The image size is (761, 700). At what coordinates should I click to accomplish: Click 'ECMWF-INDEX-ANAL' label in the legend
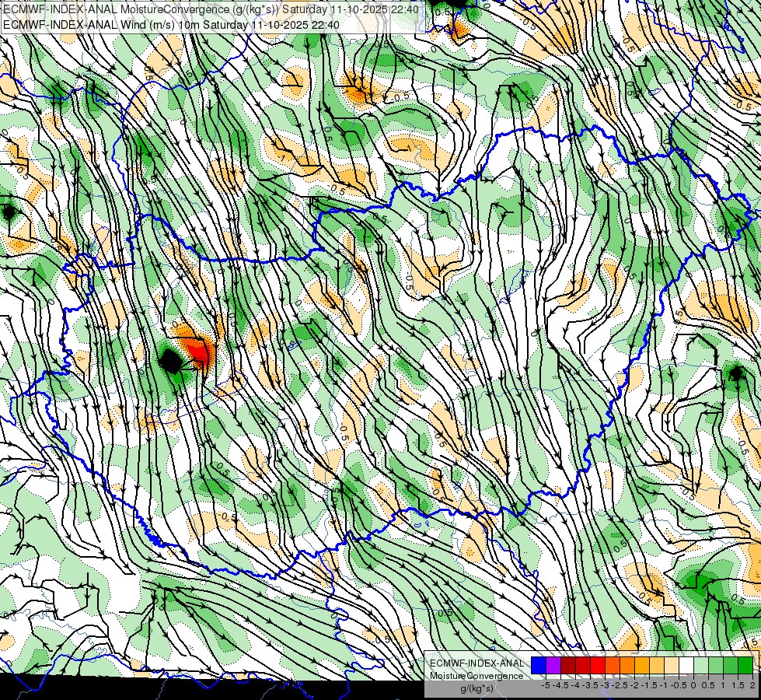(x=476, y=663)
